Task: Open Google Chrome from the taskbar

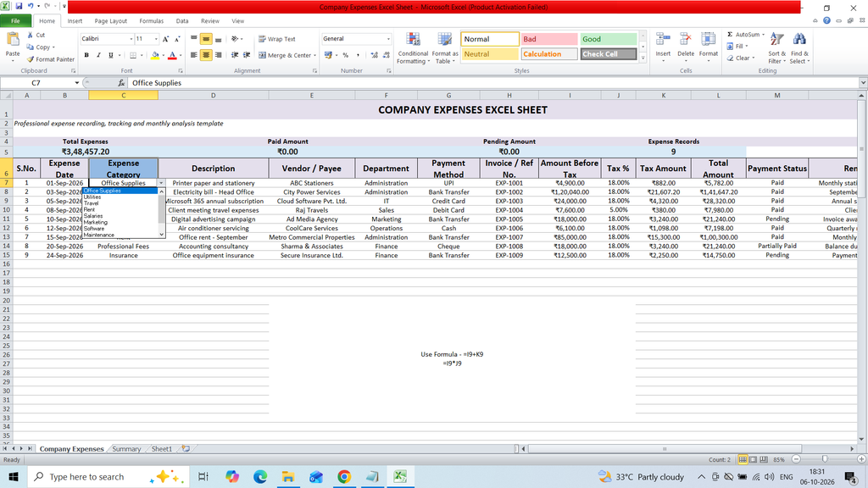Action: (344, 476)
